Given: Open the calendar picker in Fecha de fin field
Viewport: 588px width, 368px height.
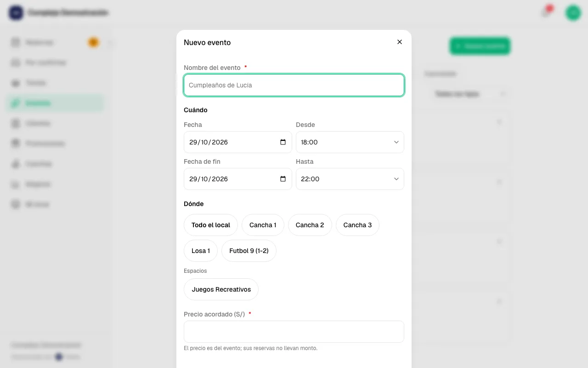Looking at the screenshot, I should [x=283, y=179].
